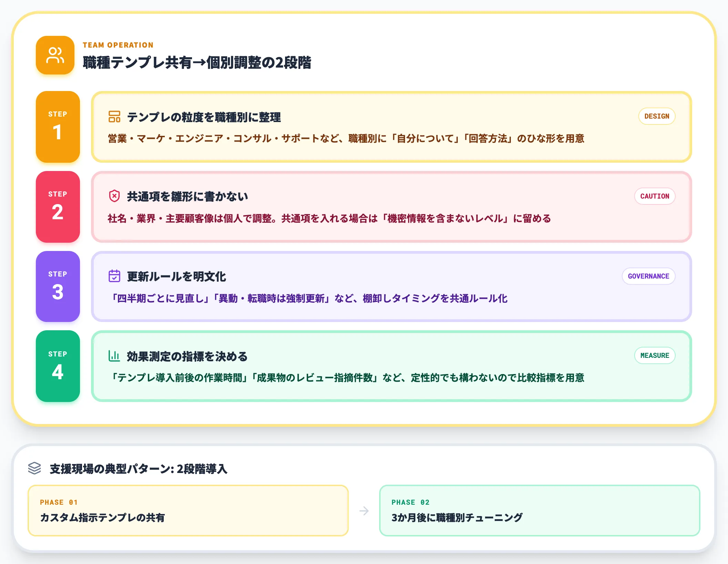Viewport: 728px width, 564px height.
Task: Click the arrow between Phase 01 and Phase 02
Action: [364, 511]
